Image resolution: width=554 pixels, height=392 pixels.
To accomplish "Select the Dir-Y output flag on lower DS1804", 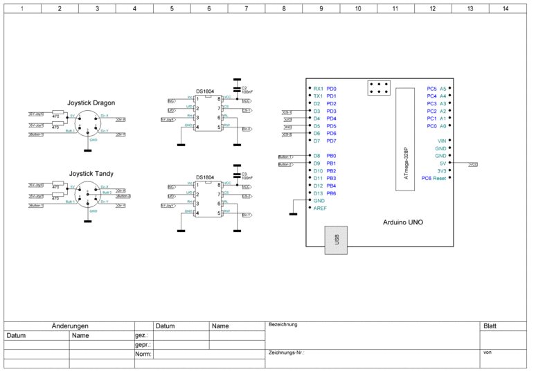I will pos(247,215).
